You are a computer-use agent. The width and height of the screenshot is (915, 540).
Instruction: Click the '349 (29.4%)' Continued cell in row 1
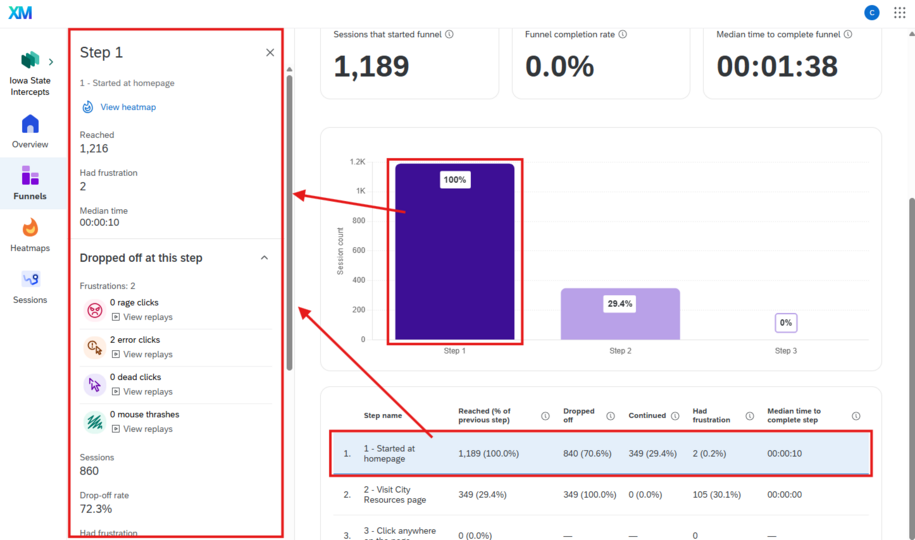[x=652, y=454]
